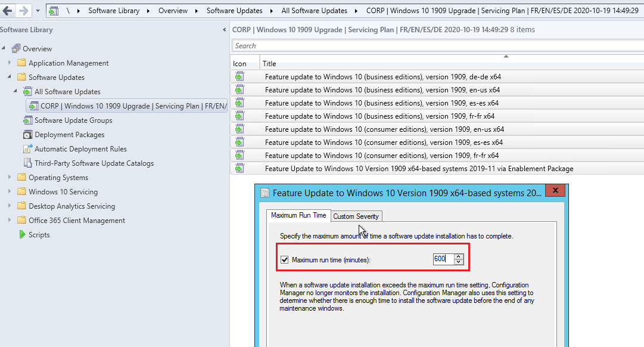Click update icon for business editions en-us row
644x347 pixels.
click(240, 89)
